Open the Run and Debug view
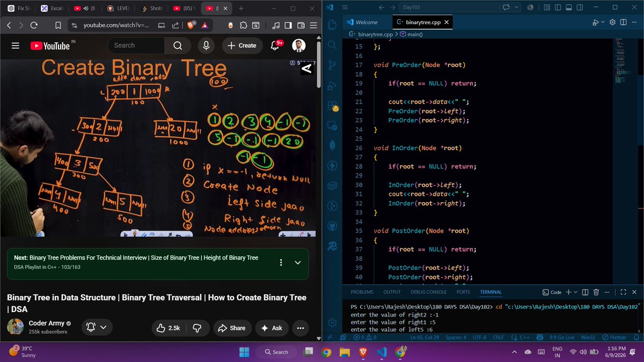The image size is (644, 362). click(x=332, y=85)
